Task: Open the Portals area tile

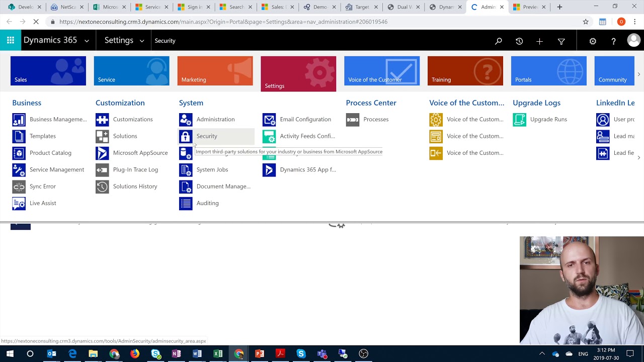Action: [549, 71]
